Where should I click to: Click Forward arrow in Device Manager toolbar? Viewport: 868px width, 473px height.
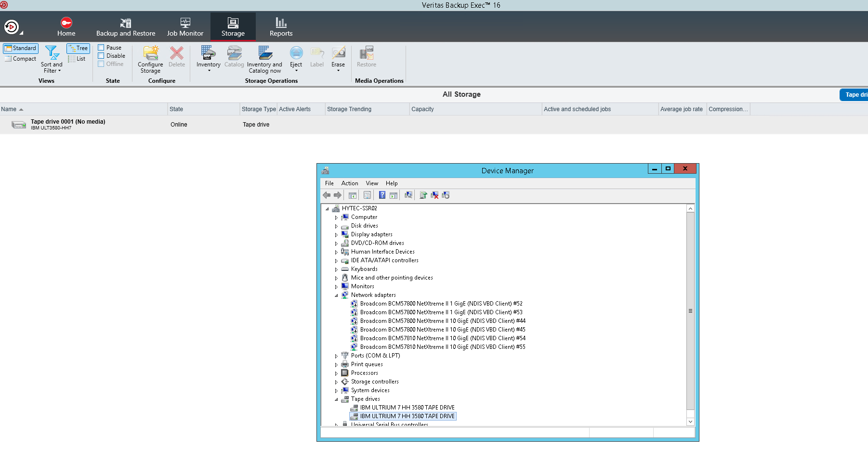pyautogui.click(x=338, y=195)
